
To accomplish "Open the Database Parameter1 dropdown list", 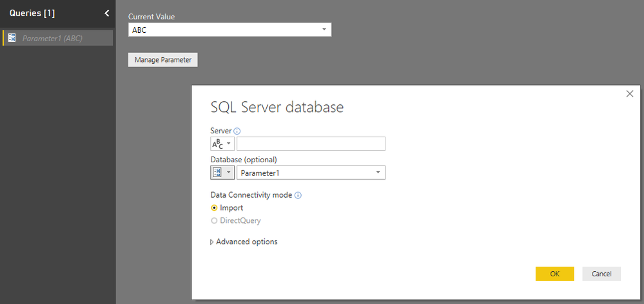I will click(x=311, y=173).
